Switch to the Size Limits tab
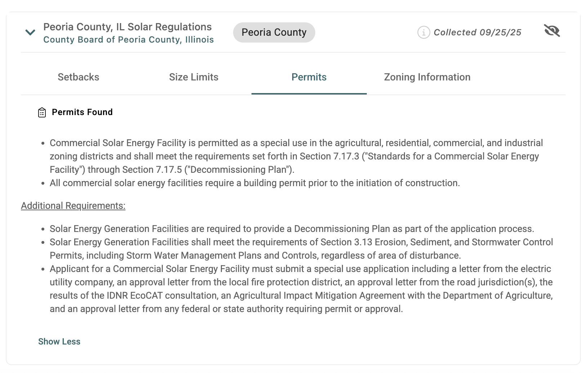 coord(193,77)
